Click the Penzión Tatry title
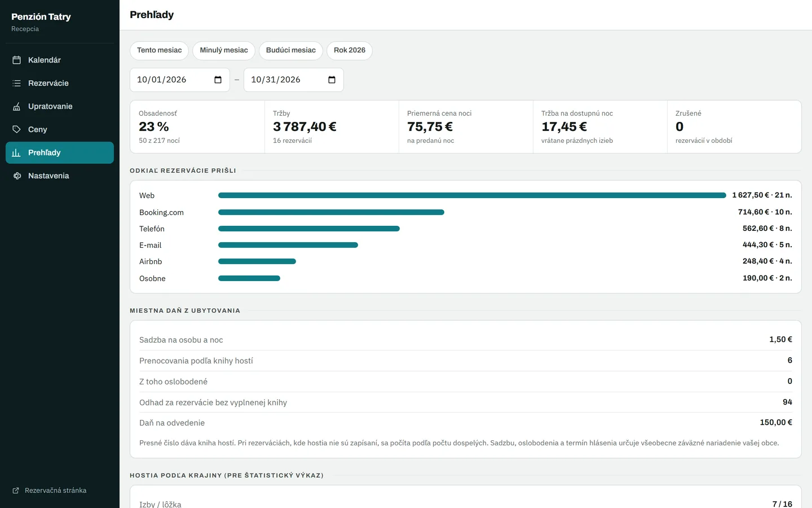This screenshot has height=508, width=812. pos(41,17)
